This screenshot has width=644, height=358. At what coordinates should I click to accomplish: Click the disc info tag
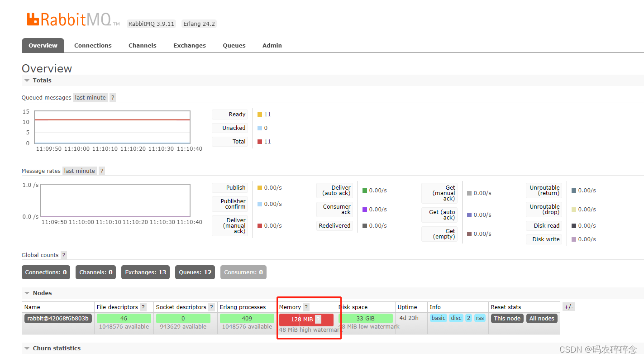456,318
